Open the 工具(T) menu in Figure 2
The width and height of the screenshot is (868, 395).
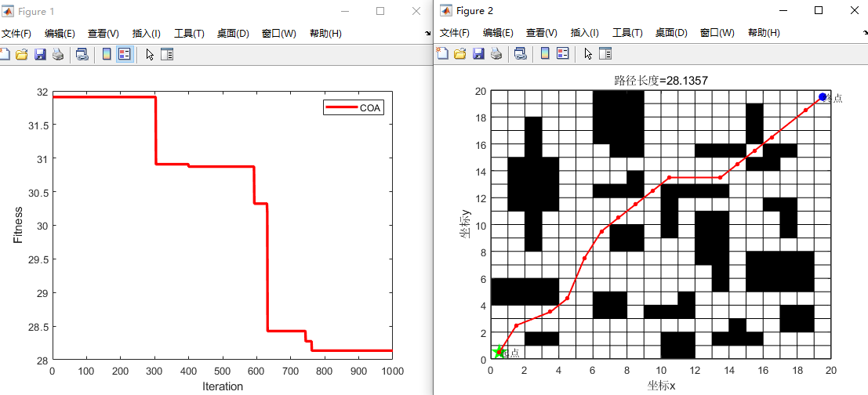[628, 33]
